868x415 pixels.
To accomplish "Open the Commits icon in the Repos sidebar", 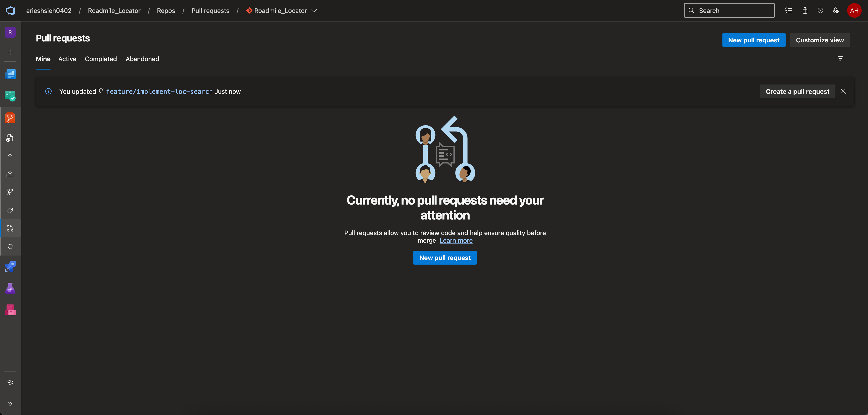I will tap(10, 156).
